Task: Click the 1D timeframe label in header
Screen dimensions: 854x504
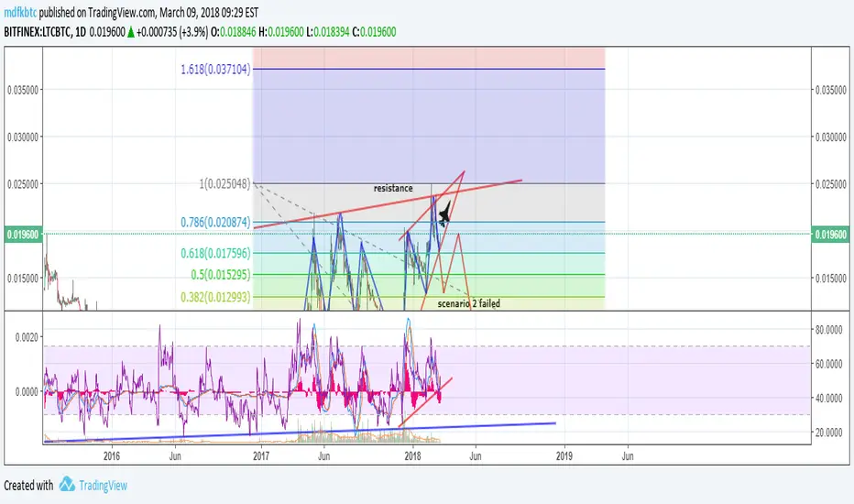Action: click(x=81, y=32)
